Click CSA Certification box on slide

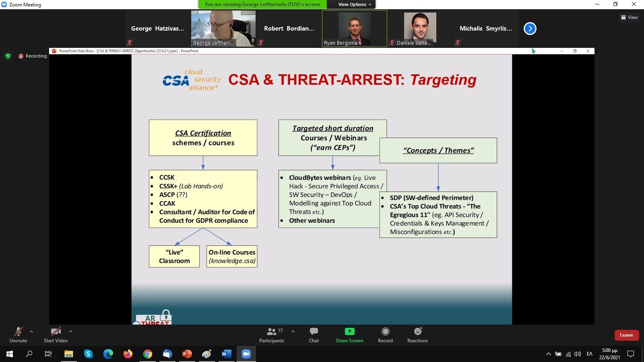point(203,138)
